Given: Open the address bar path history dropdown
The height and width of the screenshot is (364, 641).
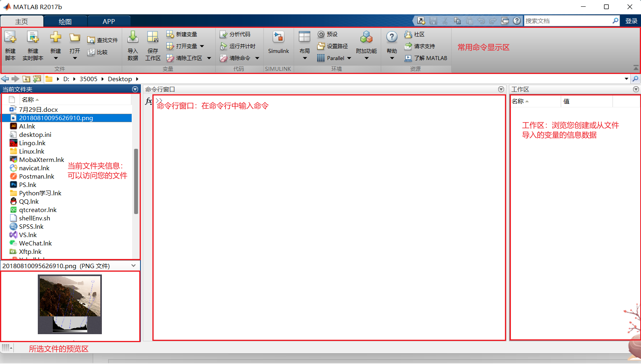Looking at the screenshot, I should tap(626, 79).
